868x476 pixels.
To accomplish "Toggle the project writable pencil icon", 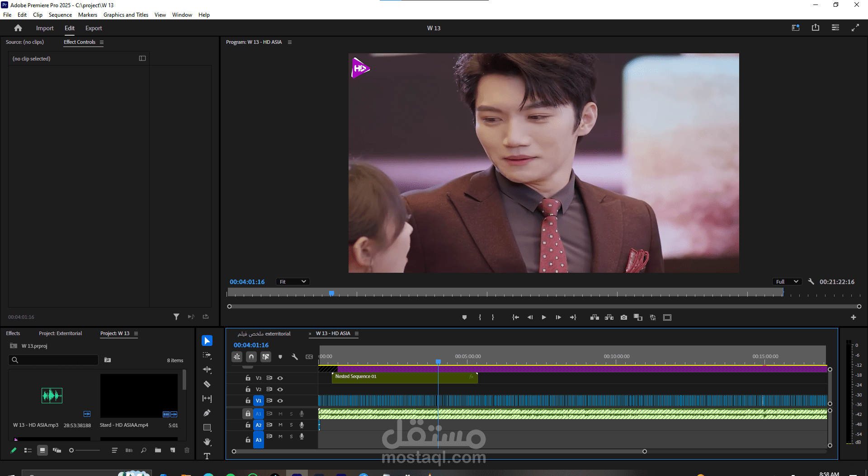I will (x=14, y=450).
